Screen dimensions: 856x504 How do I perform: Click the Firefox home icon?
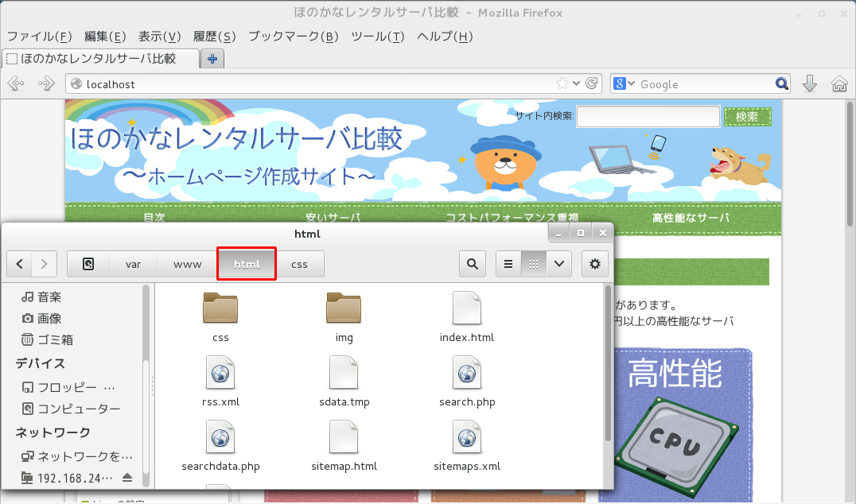pyautogui.click(x=838, y=84)
